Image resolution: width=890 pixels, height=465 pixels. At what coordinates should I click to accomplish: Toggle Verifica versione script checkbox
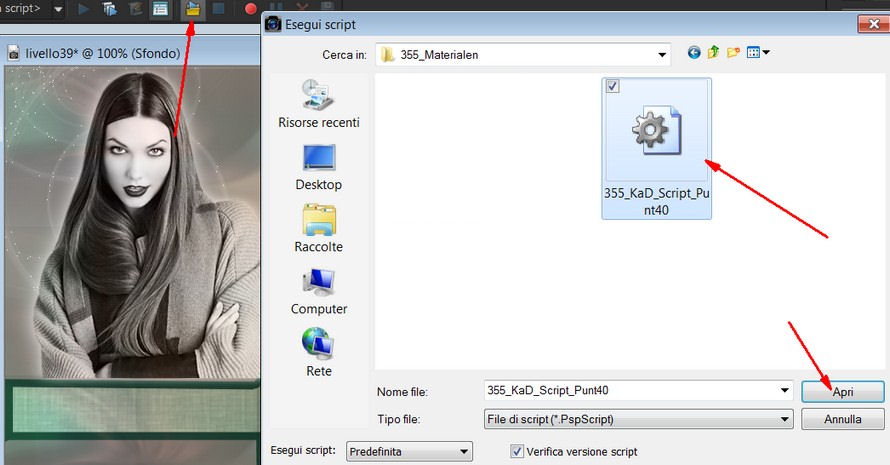pyautogui.click(x=517, y=451)
